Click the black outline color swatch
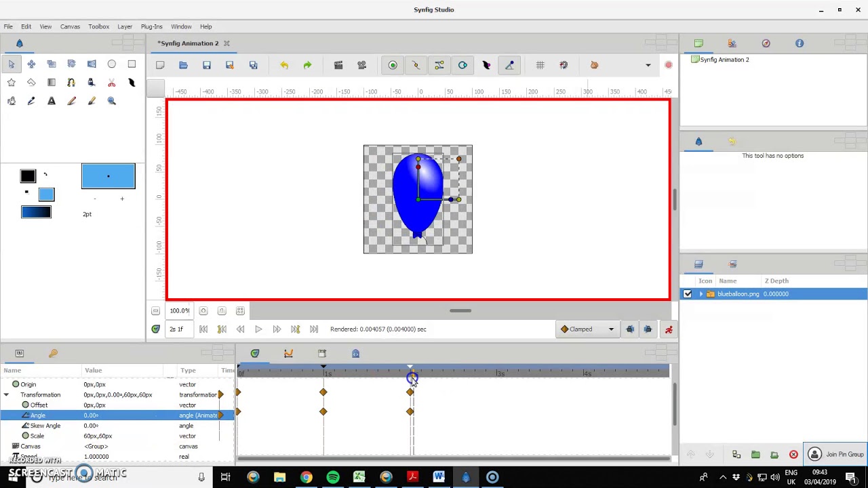Image resolution: width=868 pixels, height=488 pixels. point(28,176)
